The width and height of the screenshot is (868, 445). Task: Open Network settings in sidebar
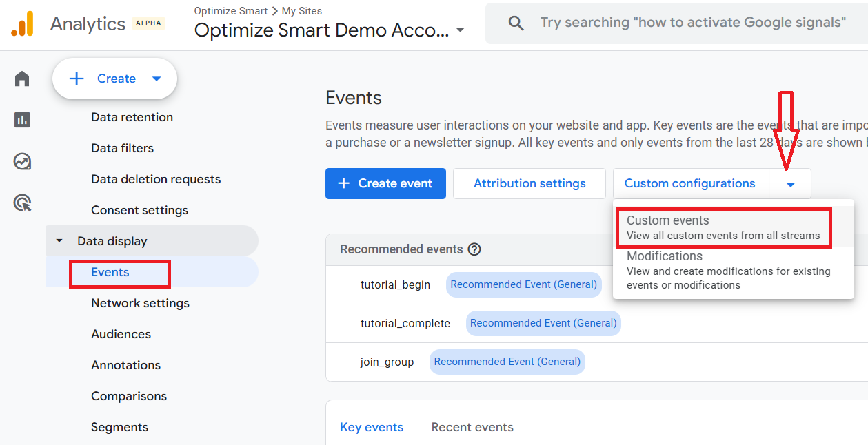pyautogui.click(x=140, y=303)
